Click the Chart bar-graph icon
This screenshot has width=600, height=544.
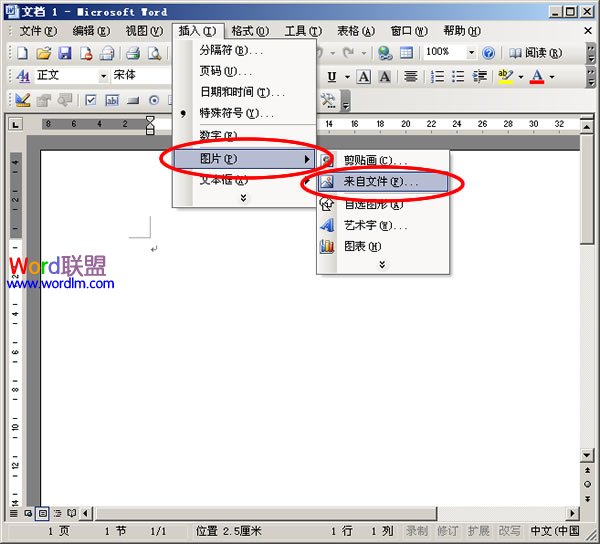click(x=327, y=246)
